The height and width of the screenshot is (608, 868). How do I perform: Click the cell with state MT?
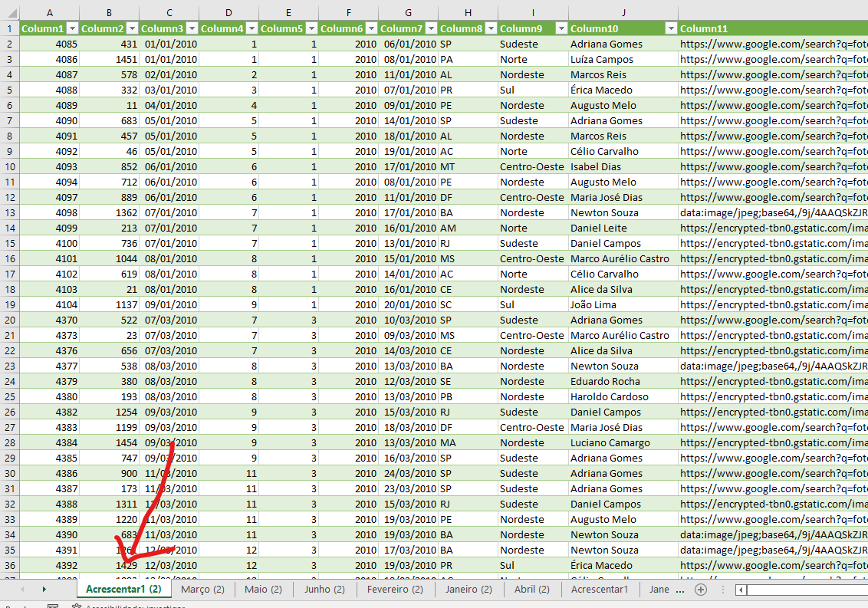pyautogui.click(x=468, y=166)
